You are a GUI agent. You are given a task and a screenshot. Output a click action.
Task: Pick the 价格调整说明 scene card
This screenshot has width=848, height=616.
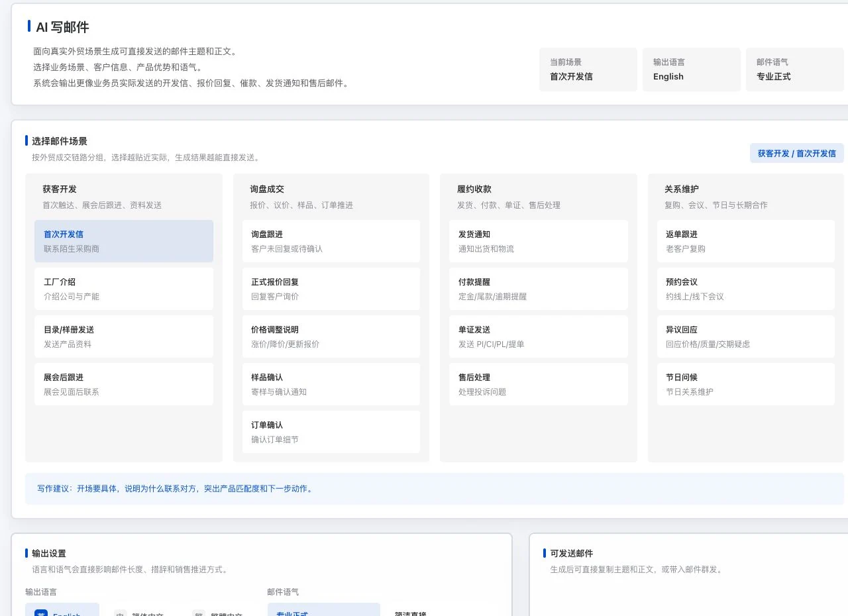tap(331, 336)
